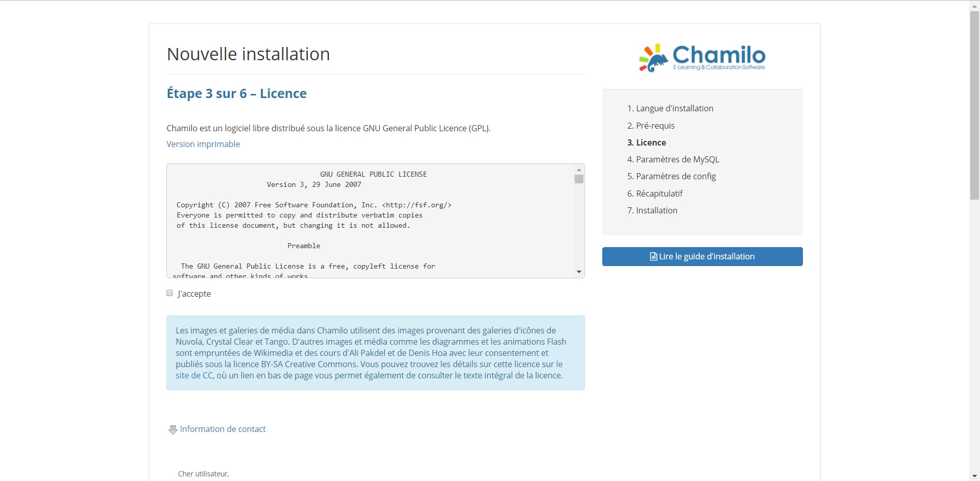Screen dimensions: 980x481
Task: Select step 3 Licence in the list
Action: click(x=647, y=142)
